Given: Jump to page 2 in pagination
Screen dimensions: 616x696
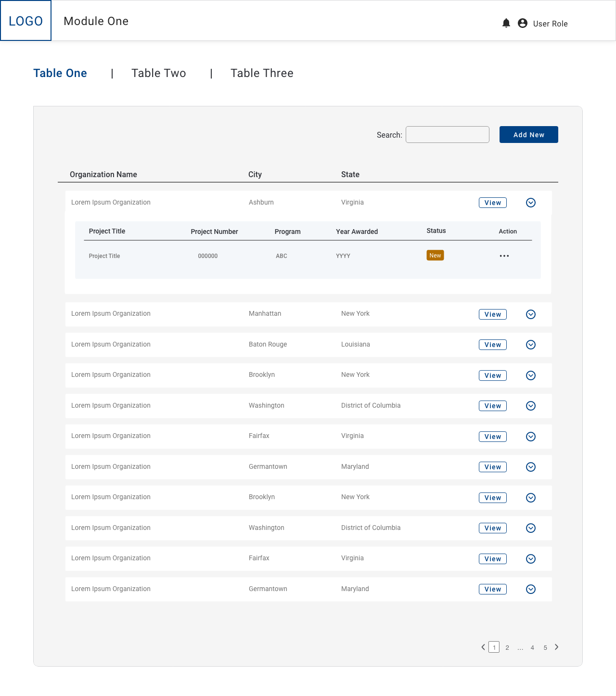Looking at the screenshot, I should [507, 648].
